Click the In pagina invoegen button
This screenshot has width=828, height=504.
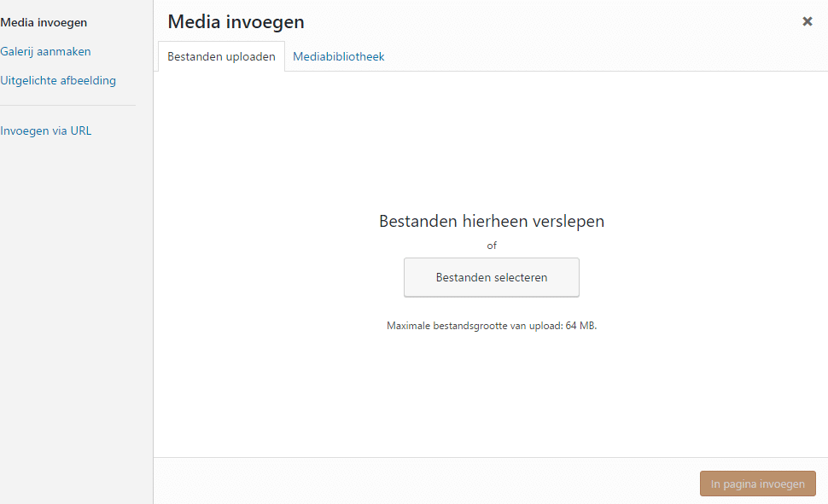pyautogui.click(x=757, y=484)
